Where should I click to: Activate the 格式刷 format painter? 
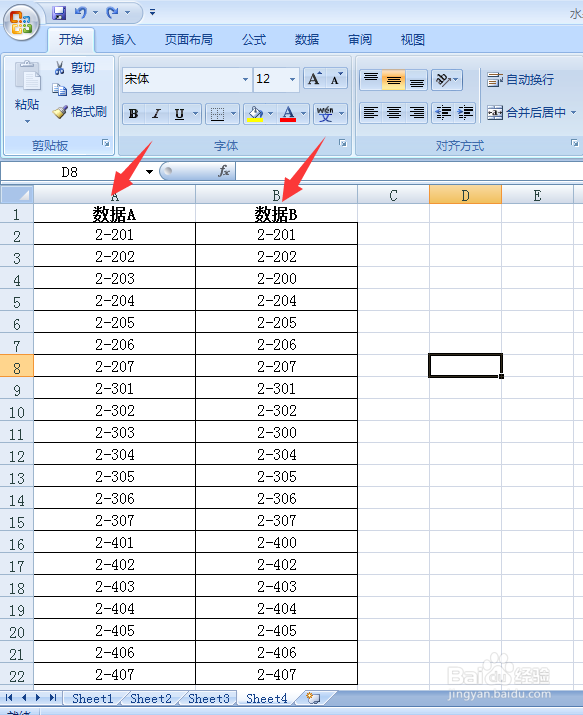click(79, 112)
